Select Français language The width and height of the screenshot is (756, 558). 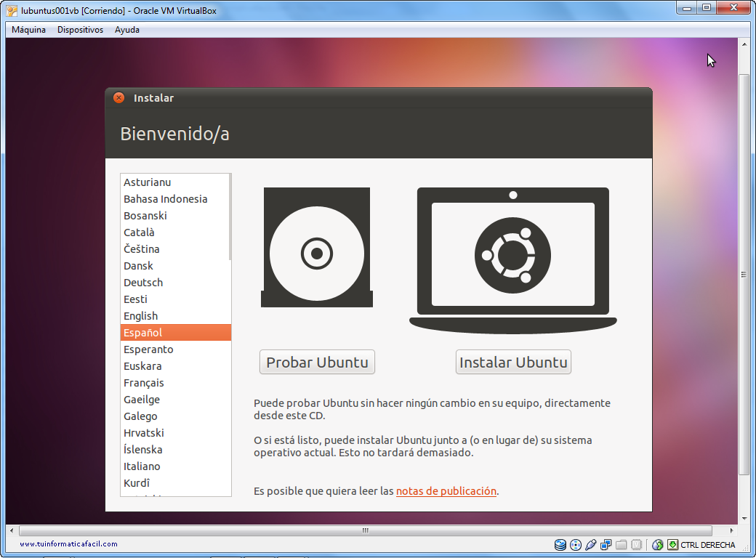(x=175, y=383)
